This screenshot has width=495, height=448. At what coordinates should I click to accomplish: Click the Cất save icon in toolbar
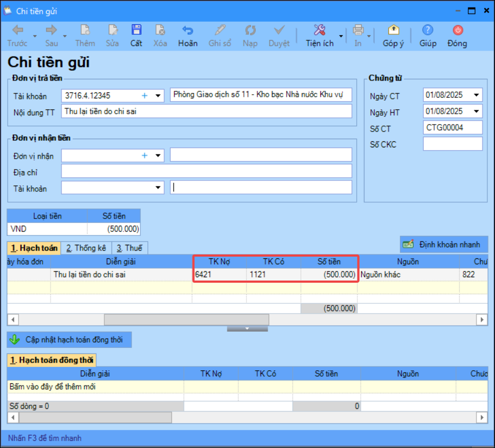pyautogui.click(x=137, y=30)
